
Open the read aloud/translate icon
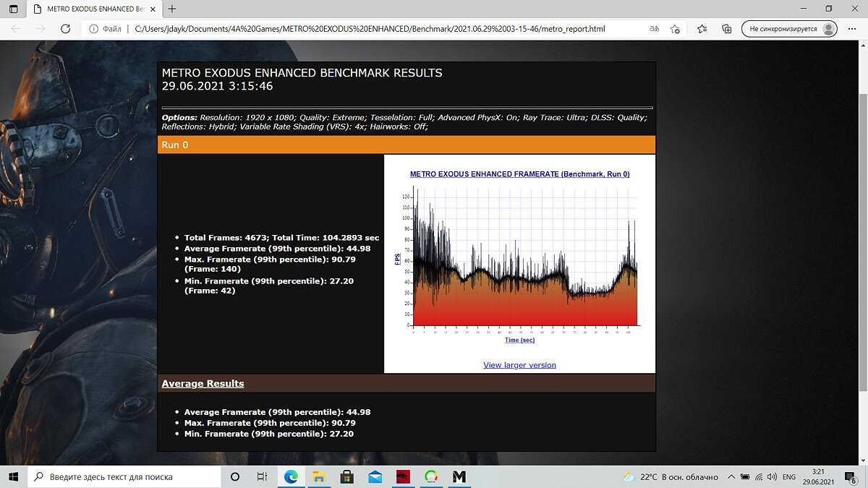[654, 29]
